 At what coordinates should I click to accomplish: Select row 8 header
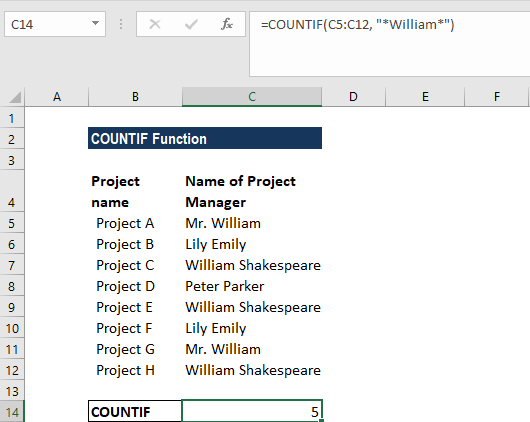click(12, 286)
